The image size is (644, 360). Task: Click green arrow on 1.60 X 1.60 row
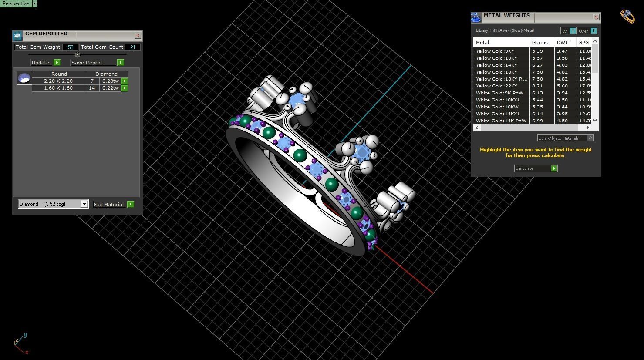coord(125,88)
